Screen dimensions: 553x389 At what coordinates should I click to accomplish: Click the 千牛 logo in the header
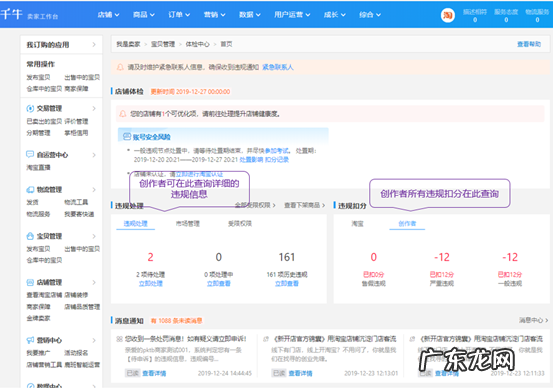click(x=12, y=14)
